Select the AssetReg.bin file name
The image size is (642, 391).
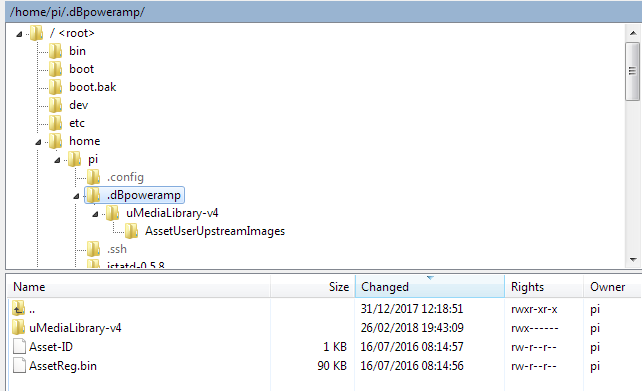coord(63,366)
